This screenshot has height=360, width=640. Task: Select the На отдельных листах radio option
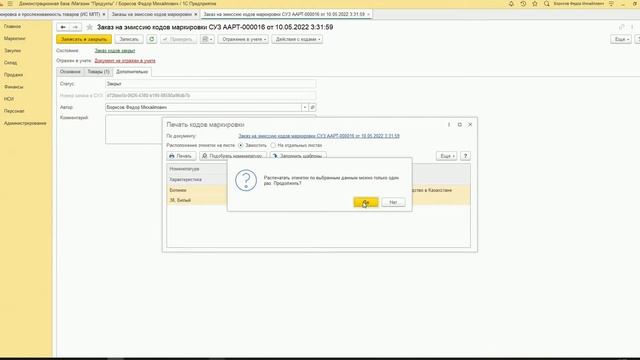click(273, 145)
